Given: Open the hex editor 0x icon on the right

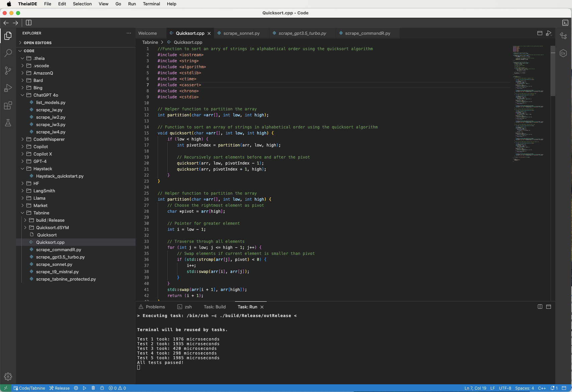Looking at the screenshot, I should point(563,53).
